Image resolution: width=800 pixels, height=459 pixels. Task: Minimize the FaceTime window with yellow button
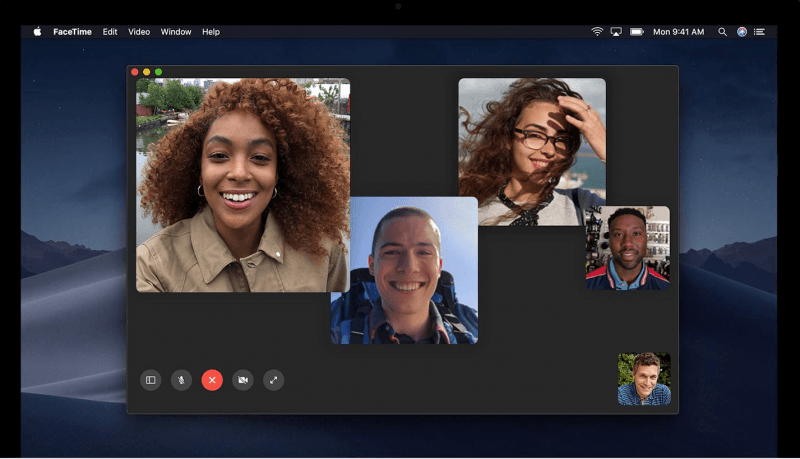[x=146, y=72]
